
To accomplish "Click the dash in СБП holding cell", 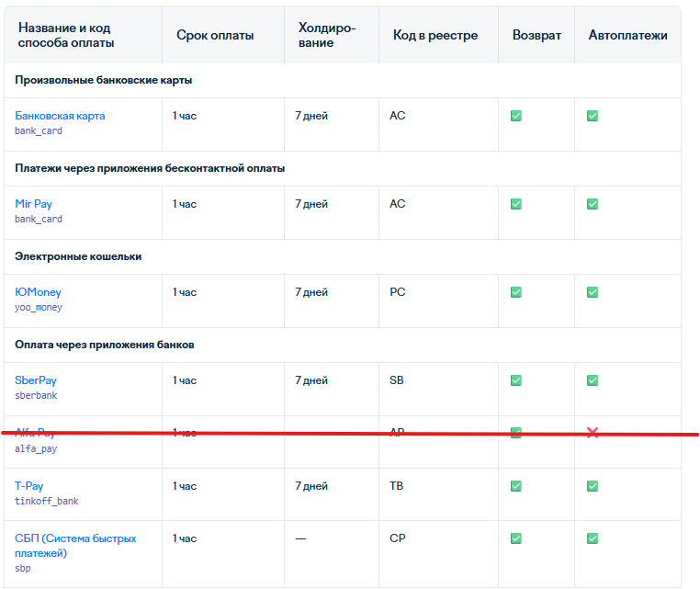I will (x=301, y=538).
